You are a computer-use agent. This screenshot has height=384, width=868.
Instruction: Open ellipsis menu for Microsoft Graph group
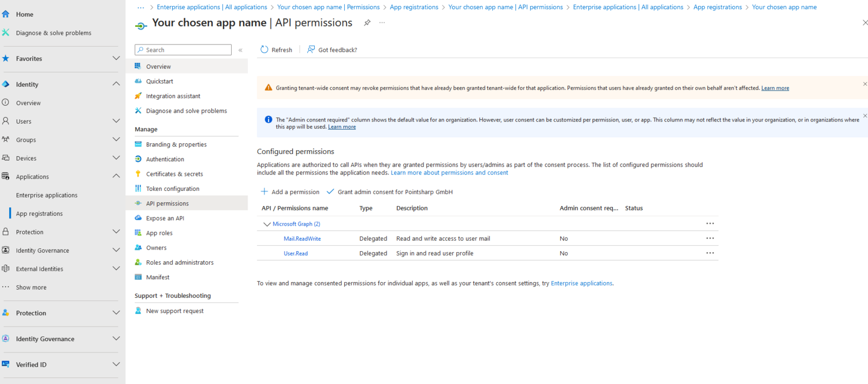(x=710, y=223)
